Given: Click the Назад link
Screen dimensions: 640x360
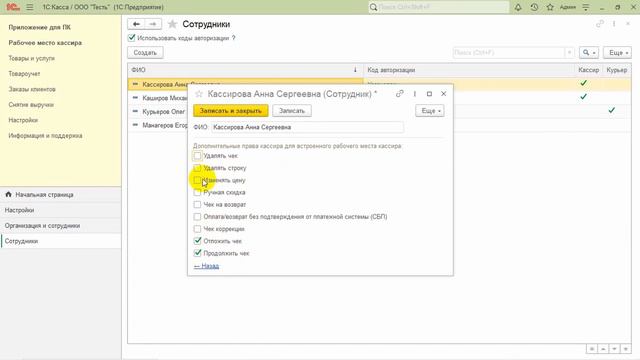Looking at the screenshot, I should coord(207,266).
